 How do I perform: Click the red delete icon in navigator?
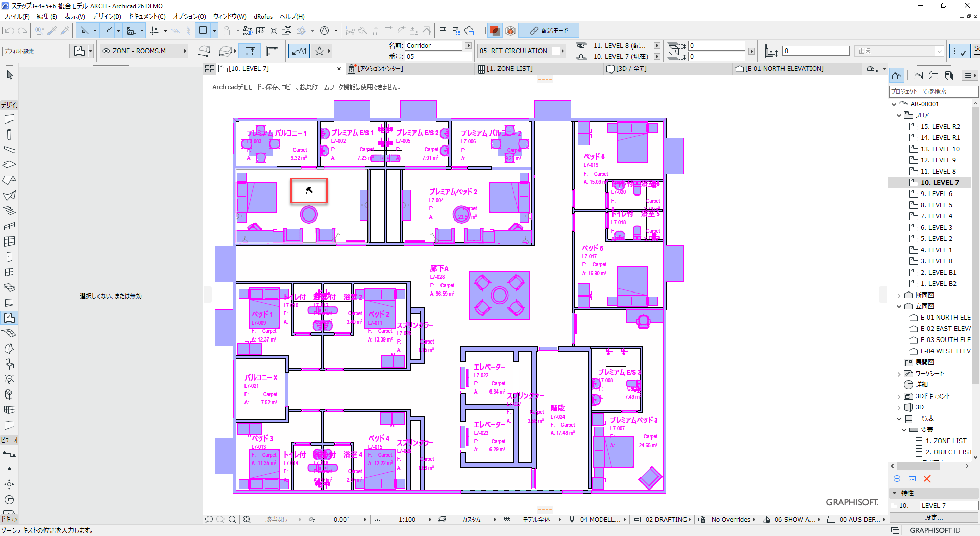coord(927,479)
